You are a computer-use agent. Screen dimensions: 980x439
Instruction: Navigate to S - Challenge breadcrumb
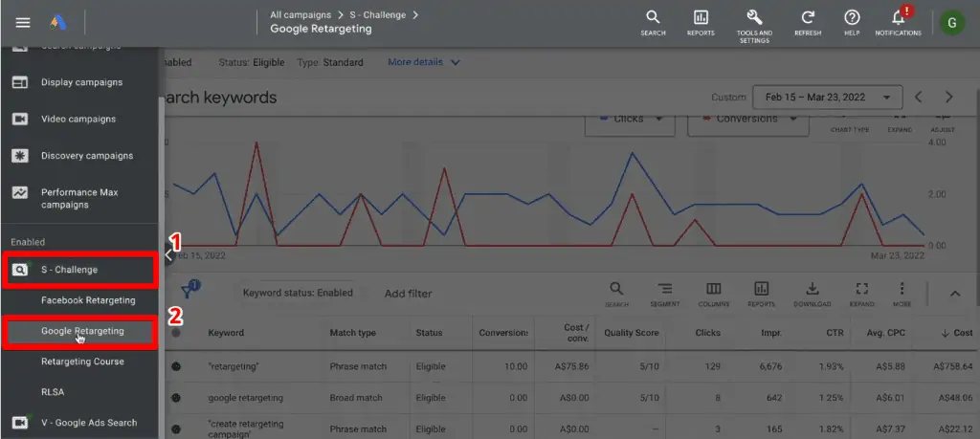(x=377, y=14)
